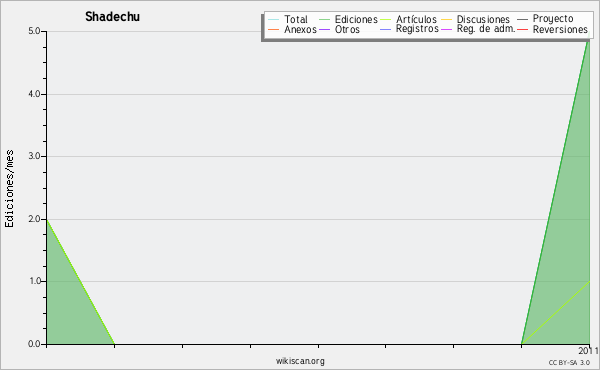600x370 pixels.
Task: Click the wikiscan.org label
Action: point(300,361)
